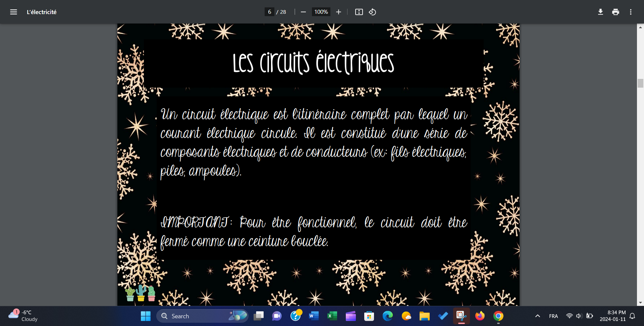Viewport: 644px width, 326px height.
Task: Click scrollbar down arrow
Action: [640, 302]
